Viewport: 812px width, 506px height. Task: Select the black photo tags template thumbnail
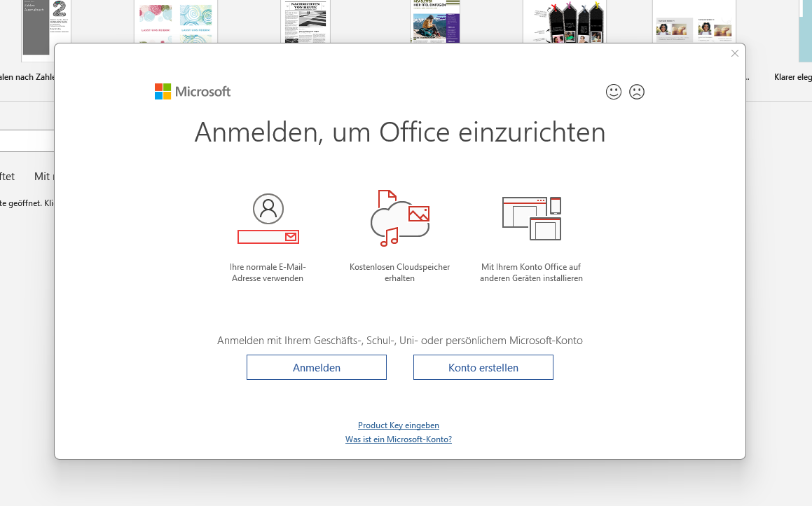coord(565,21)
